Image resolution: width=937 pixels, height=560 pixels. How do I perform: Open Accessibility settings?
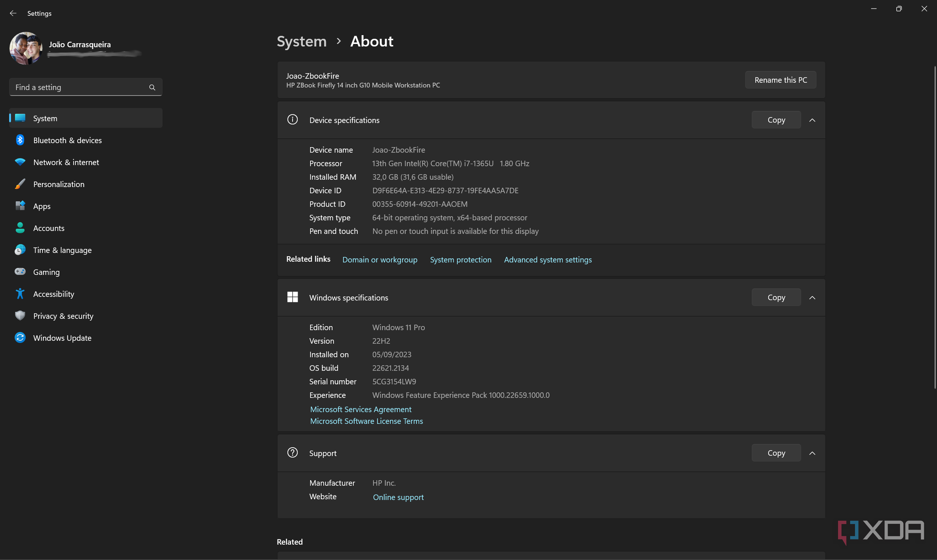tap(86, 294)
